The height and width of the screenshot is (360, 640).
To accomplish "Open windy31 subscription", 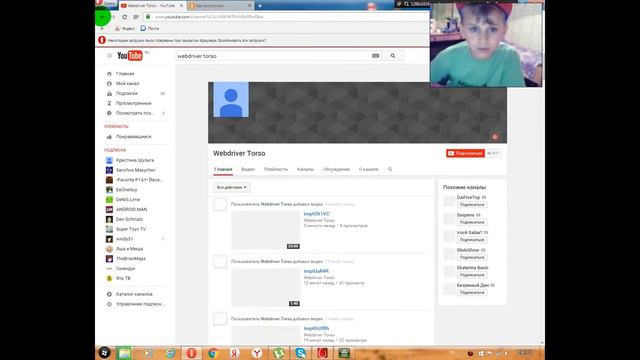I will tap(124, 239).
